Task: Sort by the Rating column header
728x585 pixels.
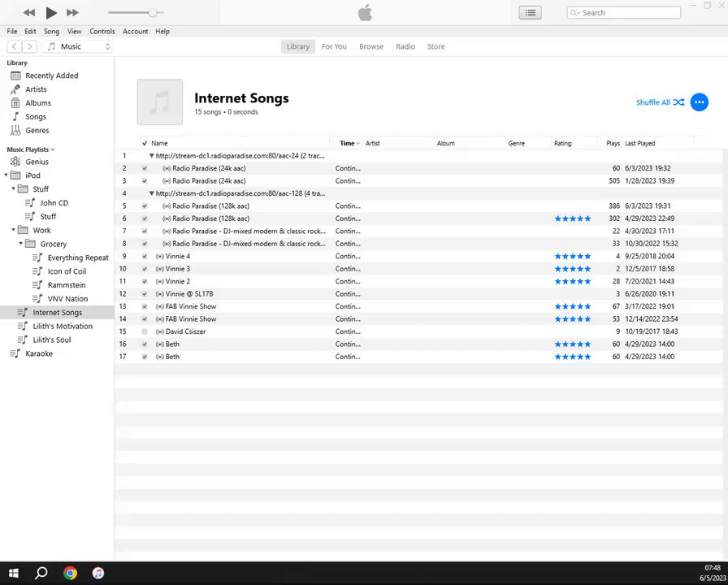Action: click(563, 143)
